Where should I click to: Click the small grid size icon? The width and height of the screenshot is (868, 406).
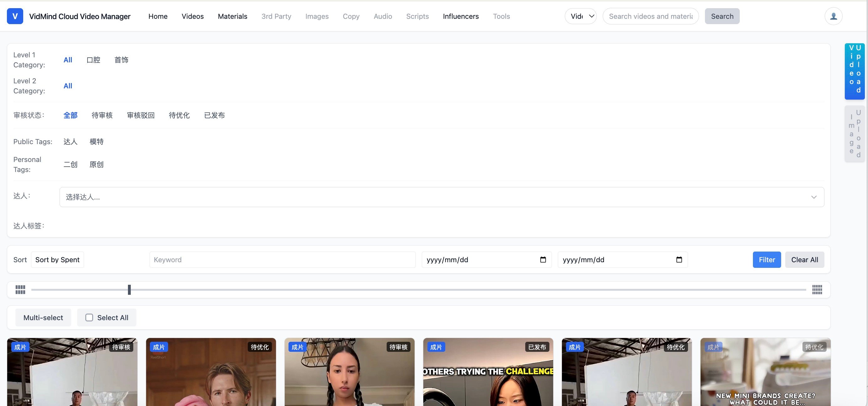(20, 289)
